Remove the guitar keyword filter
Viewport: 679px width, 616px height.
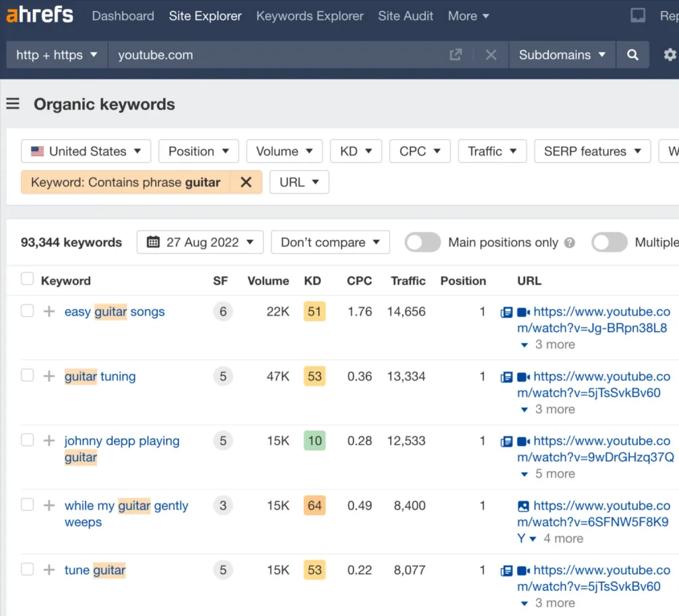pos(246,182)
